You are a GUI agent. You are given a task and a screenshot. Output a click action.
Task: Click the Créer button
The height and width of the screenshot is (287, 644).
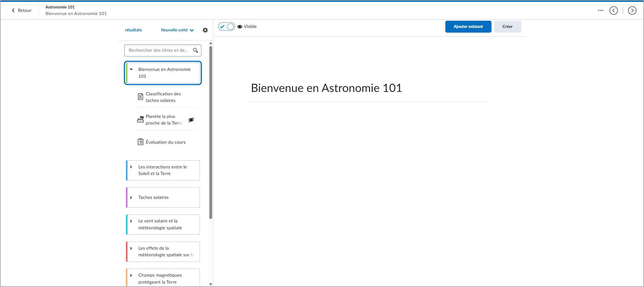point(507,27)
